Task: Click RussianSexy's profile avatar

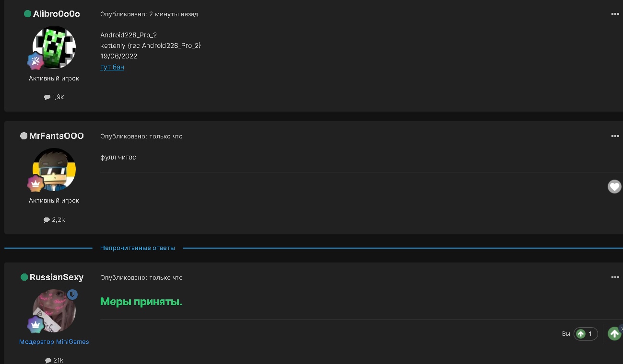Action: coord(54,311)
